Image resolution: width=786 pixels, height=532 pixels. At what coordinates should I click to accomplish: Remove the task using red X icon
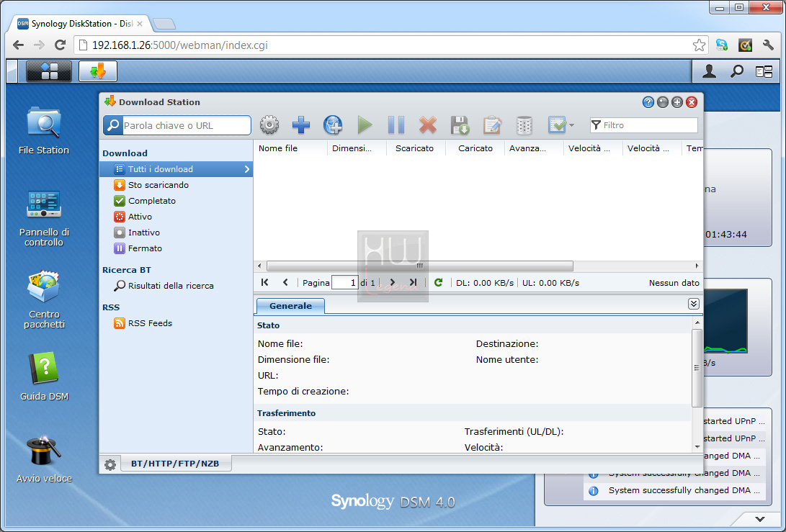coord(428,125)
